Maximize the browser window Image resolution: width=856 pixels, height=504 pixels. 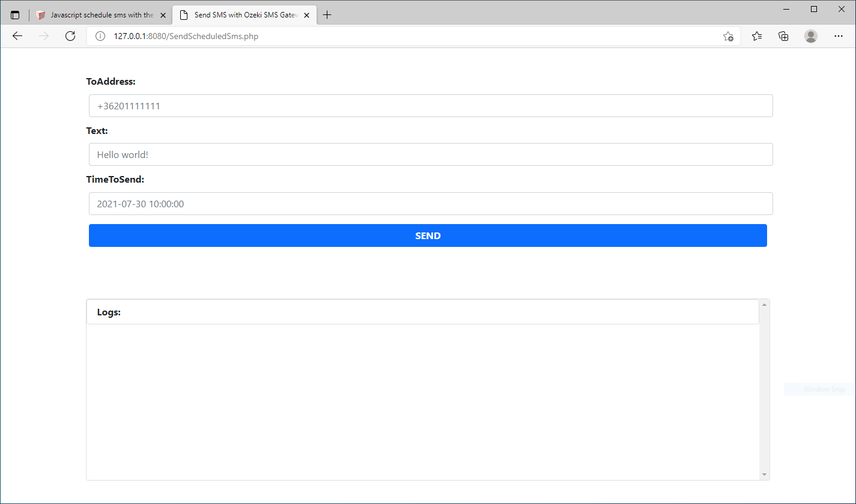point(814,9)
